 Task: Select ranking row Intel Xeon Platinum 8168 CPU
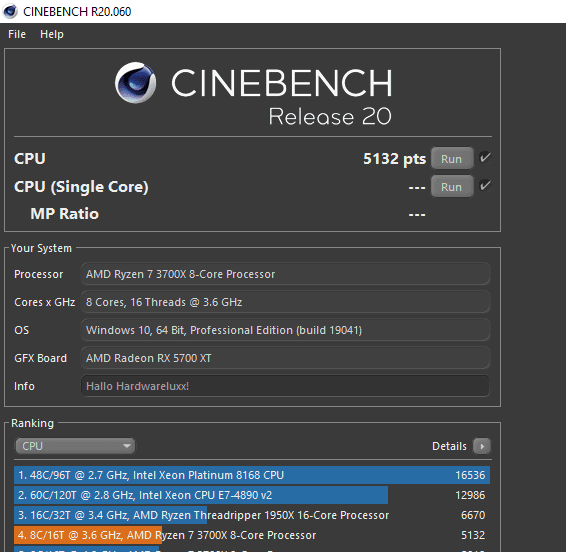click(x=252, y=475)
